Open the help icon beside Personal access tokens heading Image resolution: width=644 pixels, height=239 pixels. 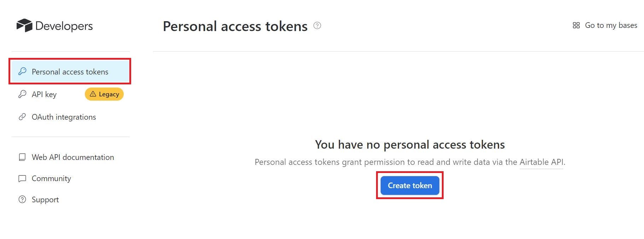(x=317, y=25)
